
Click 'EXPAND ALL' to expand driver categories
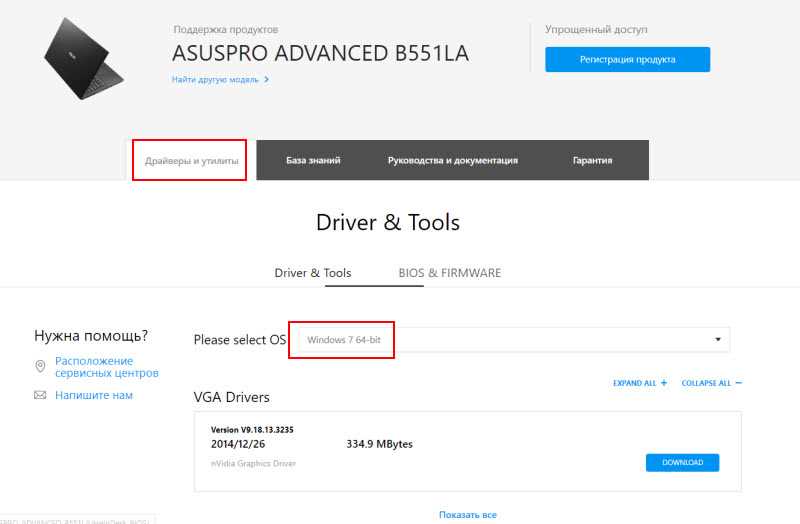634,383
